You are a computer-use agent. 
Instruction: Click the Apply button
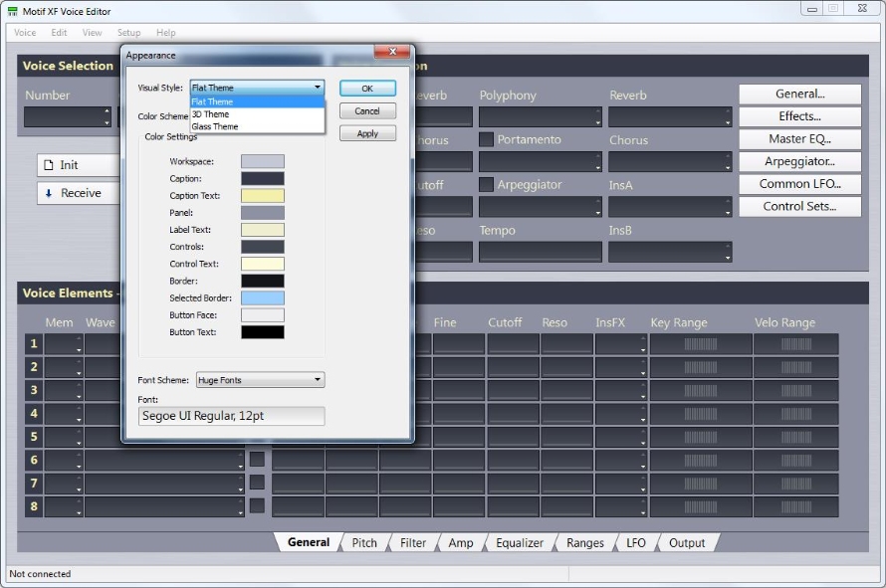367,134
